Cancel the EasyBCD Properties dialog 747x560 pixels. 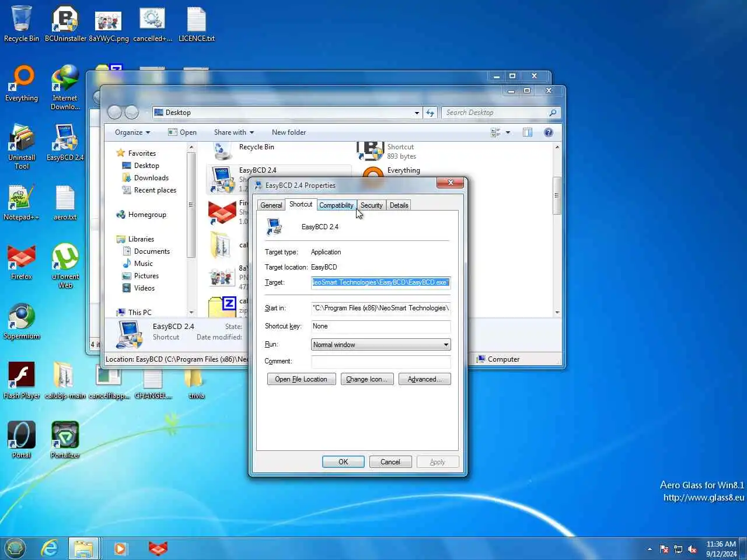click(x=390, y=462)
